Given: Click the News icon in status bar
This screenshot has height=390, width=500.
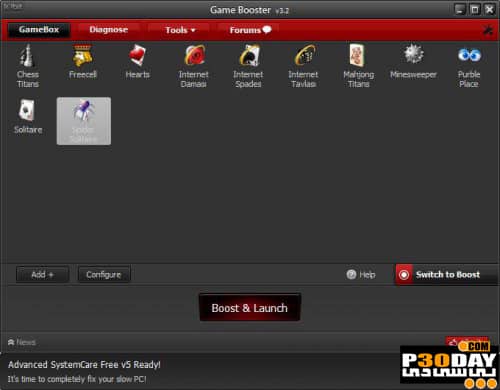Looking at the screenshot, I should point(11,342).
